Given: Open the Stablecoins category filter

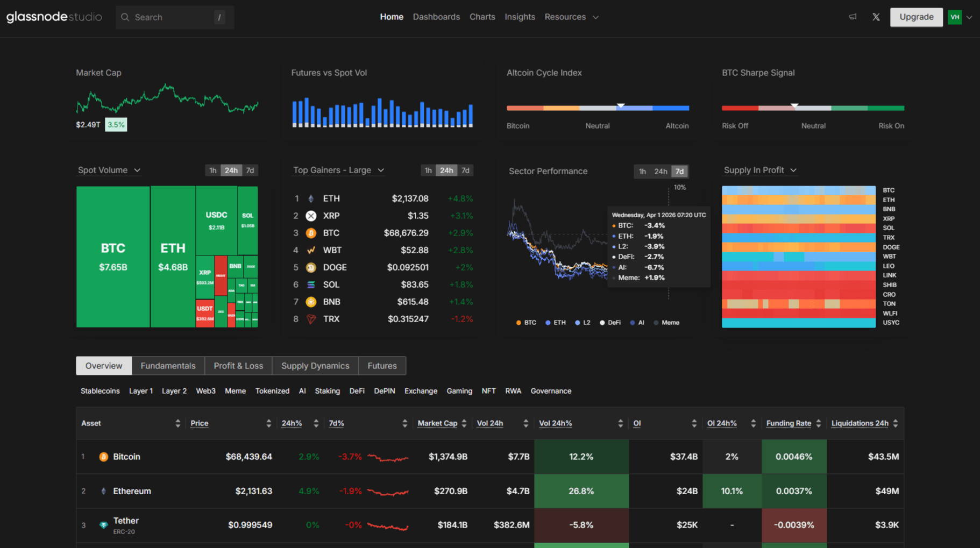Looking at the screenshot, I should tap(100, 391).
